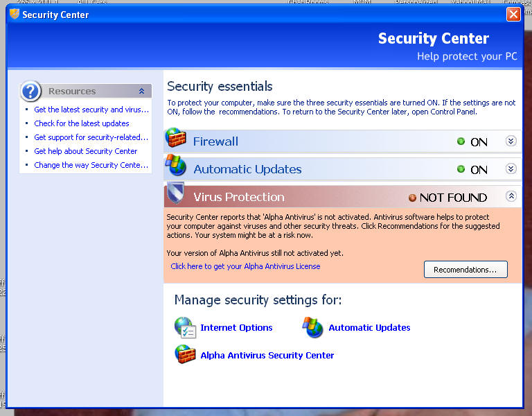Click the blue question mark Resources icon
Screen dimensions: 532x416
click(31, 91)
